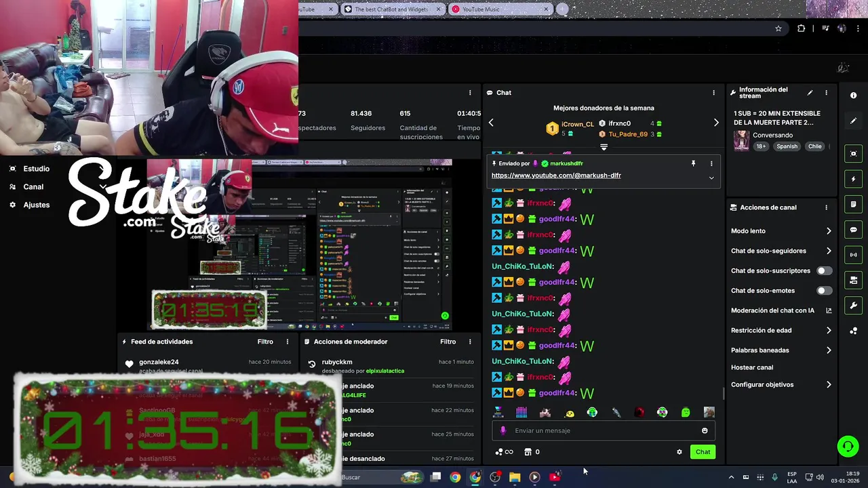The width and height of the screenshot is (868, 488).
Task: Click the info icon in right sidebar
Action: point(853,96)
